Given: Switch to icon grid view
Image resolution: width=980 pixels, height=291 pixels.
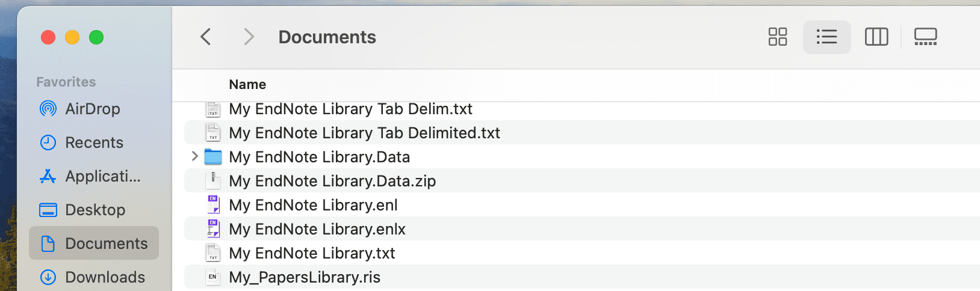Looking at the screenshot, I should (778, 37).
